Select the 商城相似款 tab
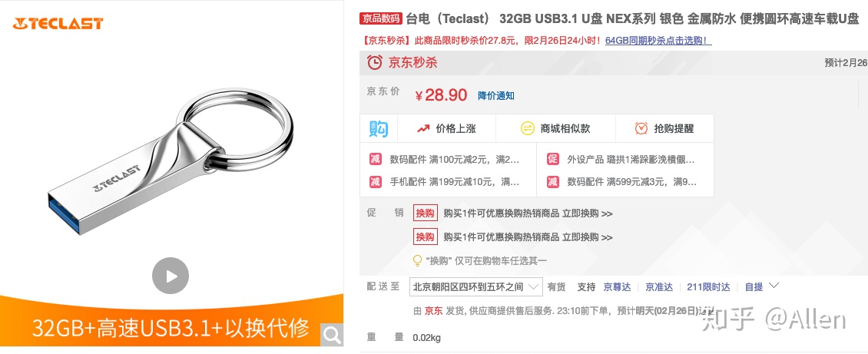Screen dimensions: 868x354 click(x=555, y=129)
